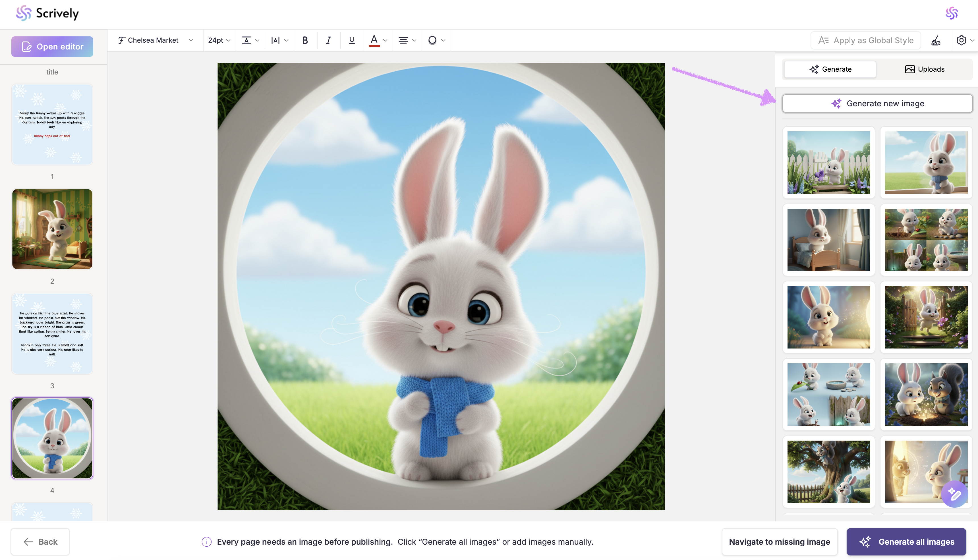Open the settings gear menu
The image size is (978, 560).
coord(961,40)
